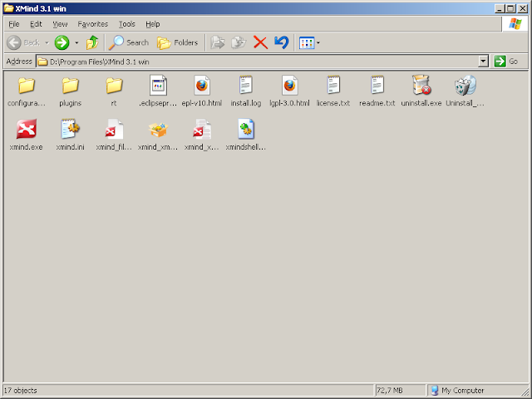532x399 pixels.
Task: Select the xmind.ini file
Action: pos(70,135)
